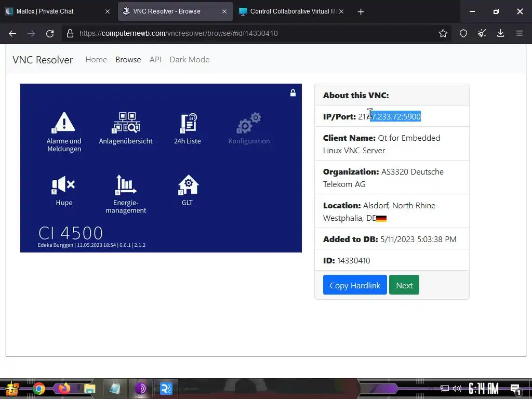Screen dimensions: 532x399
Task: Click the German flag next to DE
Action: tap(381, 219)
